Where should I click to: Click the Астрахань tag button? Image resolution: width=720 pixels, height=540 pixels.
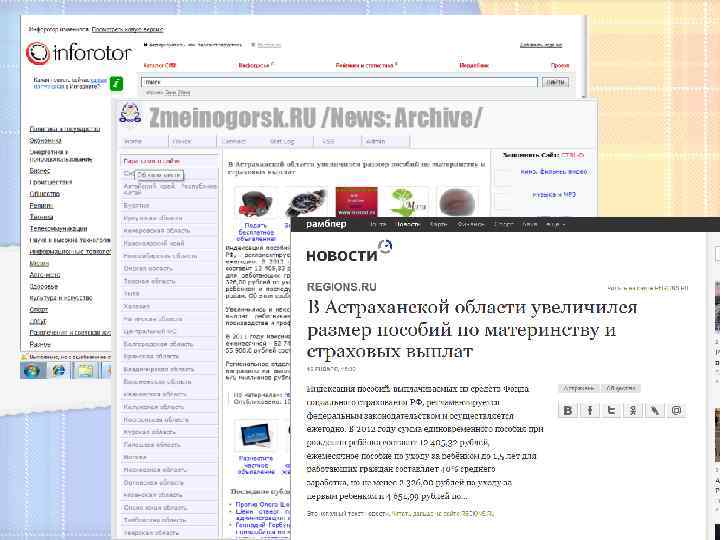579,388
